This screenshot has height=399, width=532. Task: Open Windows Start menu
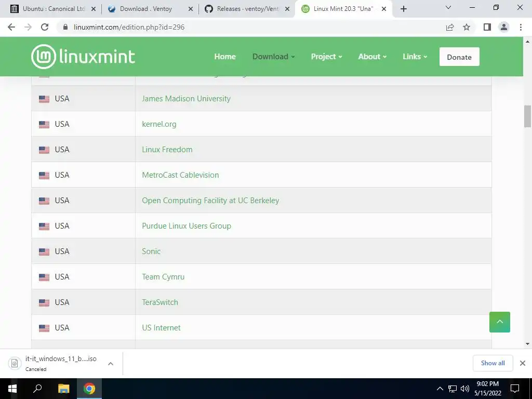(x=12, y=389)
